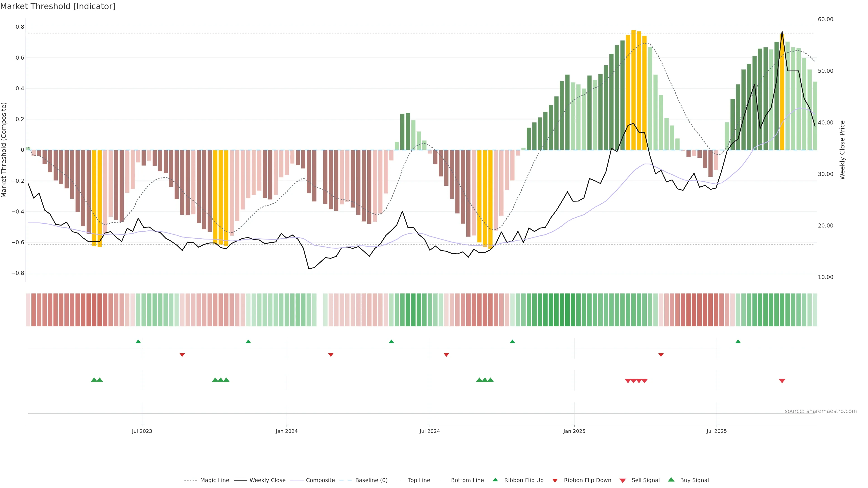Click the ribbon flip up marker before Jul 2023

[138, 342]
